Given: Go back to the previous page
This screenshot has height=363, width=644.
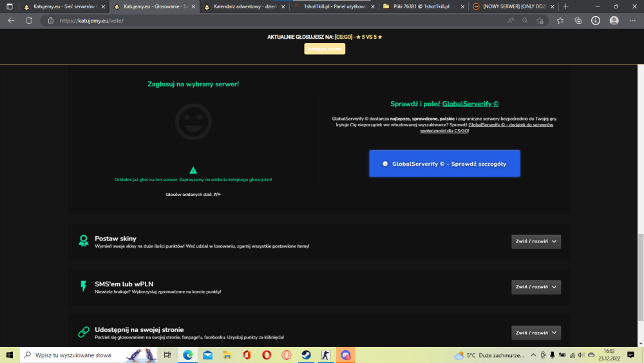Looking at the screenshot, I should point(11,21).
